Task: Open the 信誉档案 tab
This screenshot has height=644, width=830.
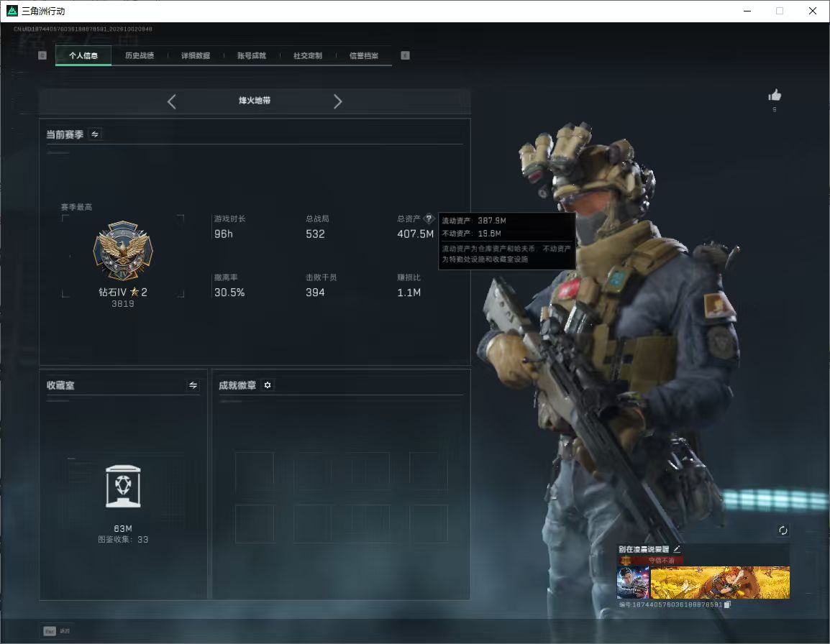Action: point(364,55)
